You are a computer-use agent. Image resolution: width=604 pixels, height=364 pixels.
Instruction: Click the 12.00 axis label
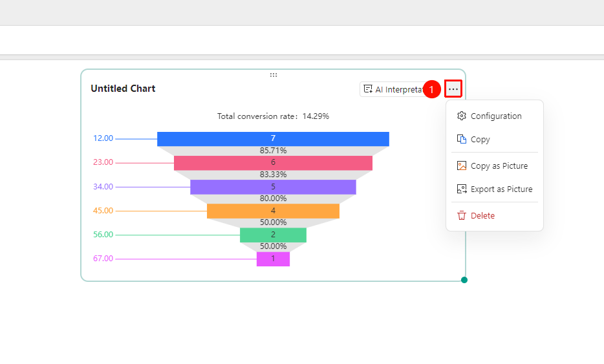pos(103,138)
